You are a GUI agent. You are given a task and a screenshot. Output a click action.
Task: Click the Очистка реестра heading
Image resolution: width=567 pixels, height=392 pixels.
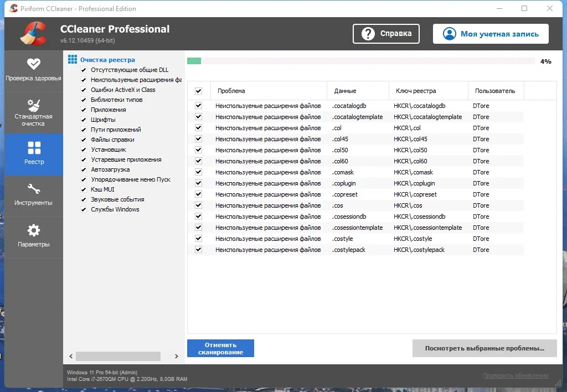[107, 60]
